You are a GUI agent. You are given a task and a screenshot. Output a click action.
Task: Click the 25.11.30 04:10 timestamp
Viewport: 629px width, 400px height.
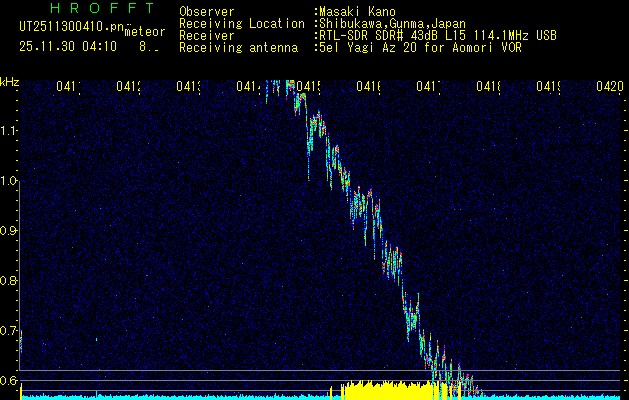[x=68, y=46]
